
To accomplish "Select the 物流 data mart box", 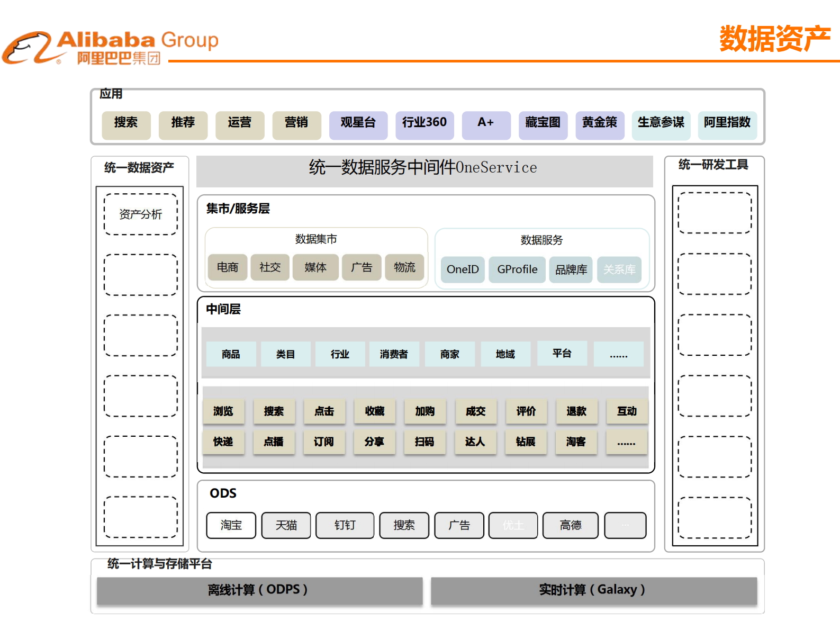I will (405, 267).
